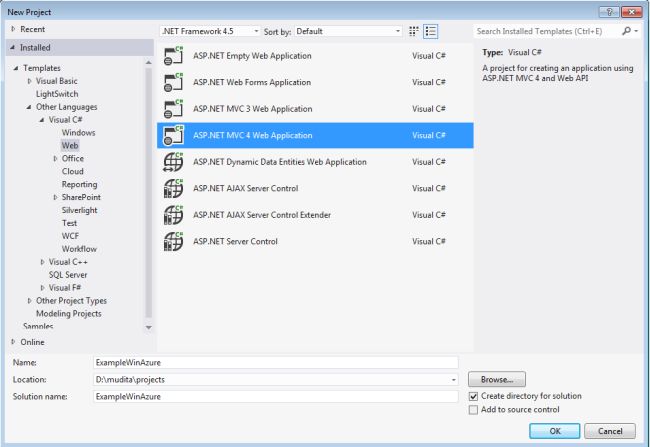650x447 pixels.
Task: Select Windows under Visual C#
Action: (78, 133)
